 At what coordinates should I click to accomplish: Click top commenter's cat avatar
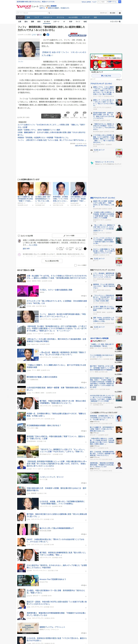coord(19,241)
